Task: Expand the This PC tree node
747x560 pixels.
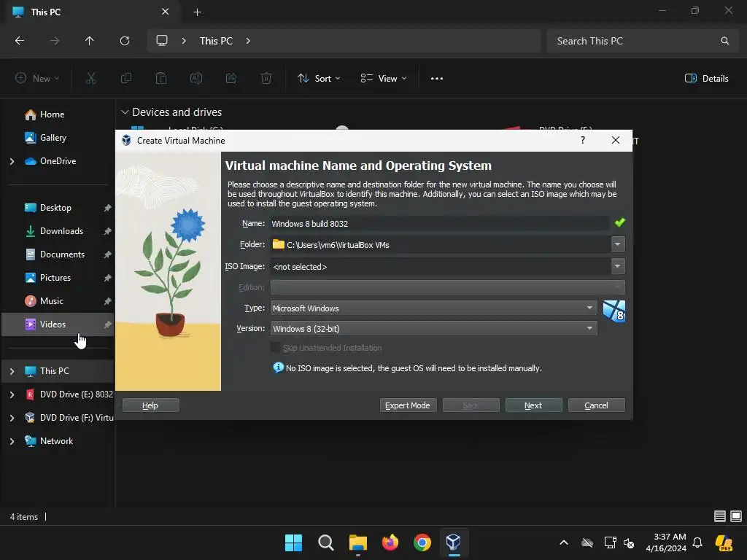Action: click(12, 371)
